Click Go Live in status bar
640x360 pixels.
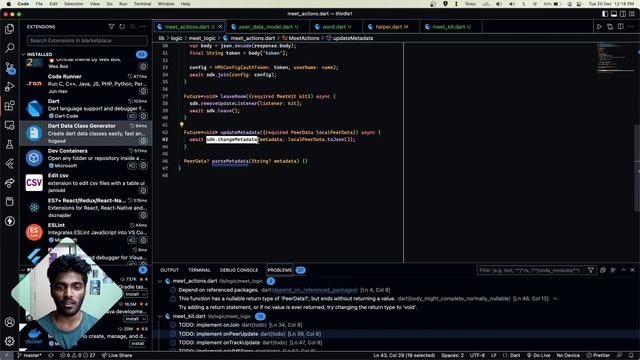click(538, 356)
